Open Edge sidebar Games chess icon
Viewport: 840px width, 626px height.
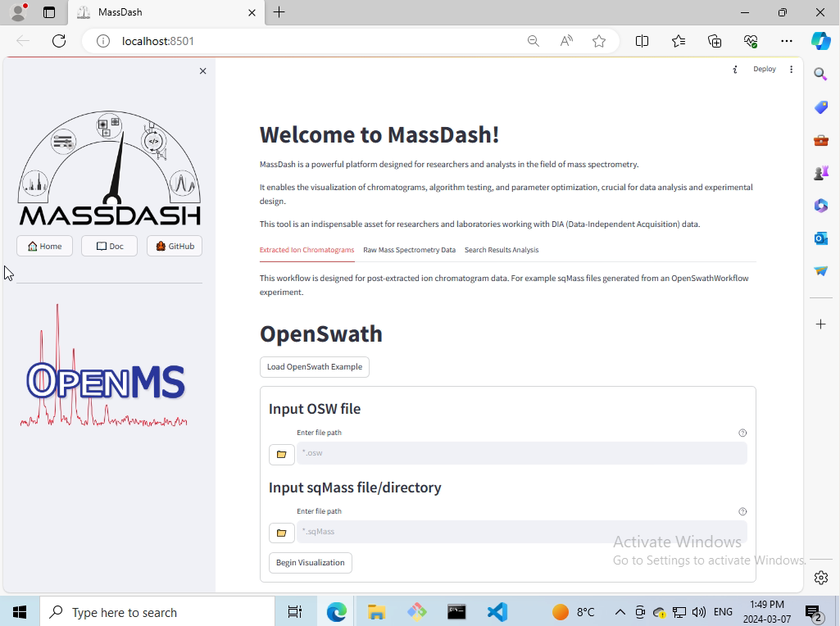pyautogui.click(x=820, y=173)
